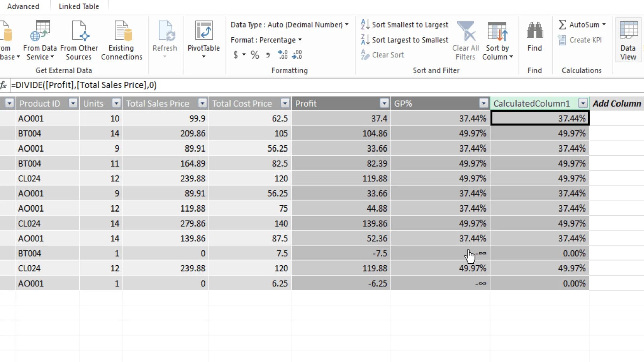Click the increase decimal places icon

pos(282,55)
